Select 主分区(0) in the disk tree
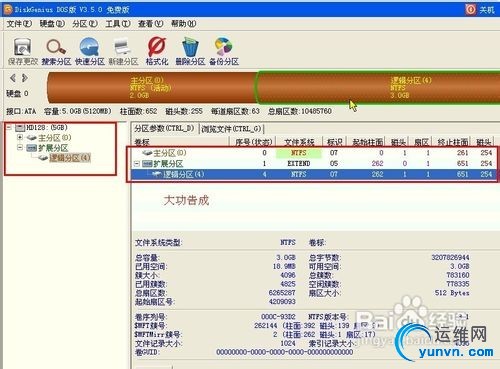The height and width of the screenshot is (369, 500). (54, 137)
